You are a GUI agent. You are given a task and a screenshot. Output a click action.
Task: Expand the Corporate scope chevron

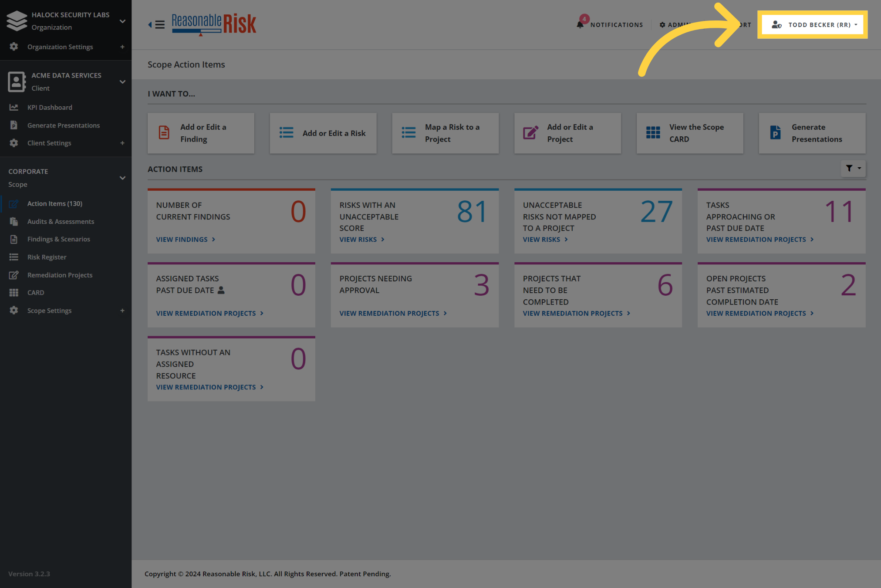122,178
